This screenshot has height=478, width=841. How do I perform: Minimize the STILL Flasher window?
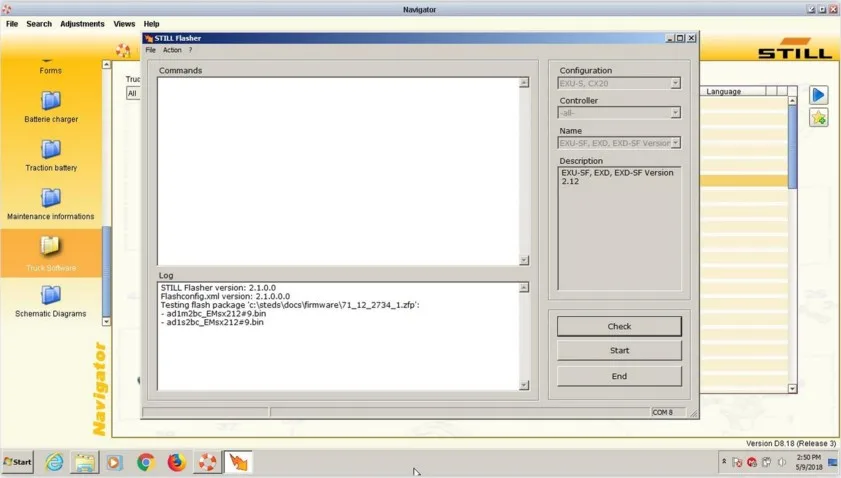coord(670,38)
